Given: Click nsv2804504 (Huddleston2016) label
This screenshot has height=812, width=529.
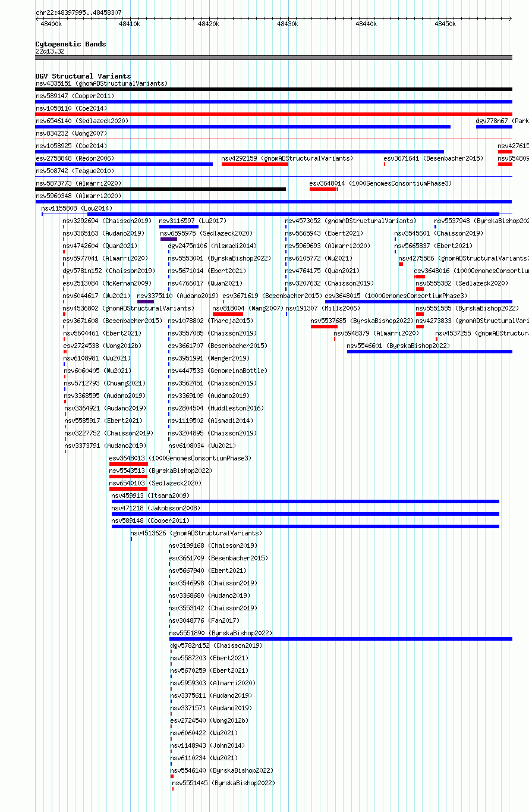Looking at the screenshot, I should (216, 408).
